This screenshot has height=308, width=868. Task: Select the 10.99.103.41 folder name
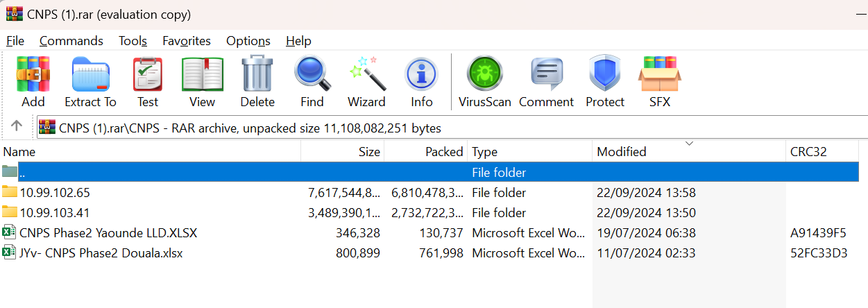(x=55, y=212)
